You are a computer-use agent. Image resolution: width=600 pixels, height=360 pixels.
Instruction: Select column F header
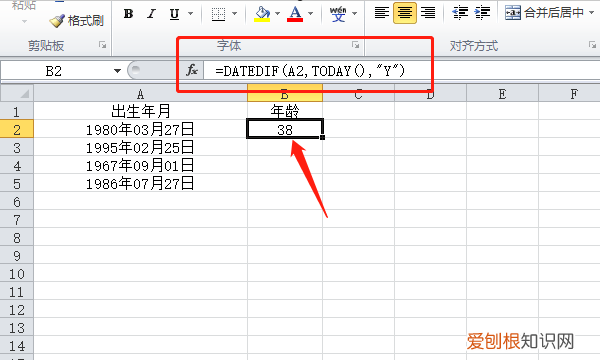(569, 94)
